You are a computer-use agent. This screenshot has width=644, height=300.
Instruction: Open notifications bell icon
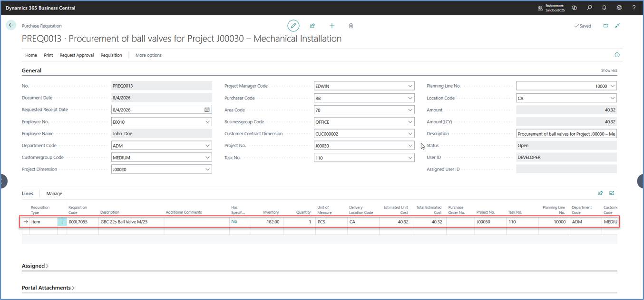click(604, 8)
